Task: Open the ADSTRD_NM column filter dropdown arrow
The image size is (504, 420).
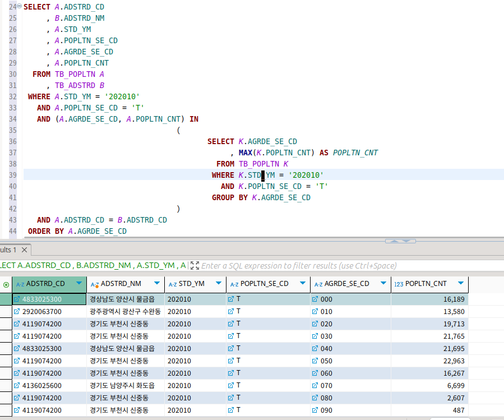Action: (156, 284)
